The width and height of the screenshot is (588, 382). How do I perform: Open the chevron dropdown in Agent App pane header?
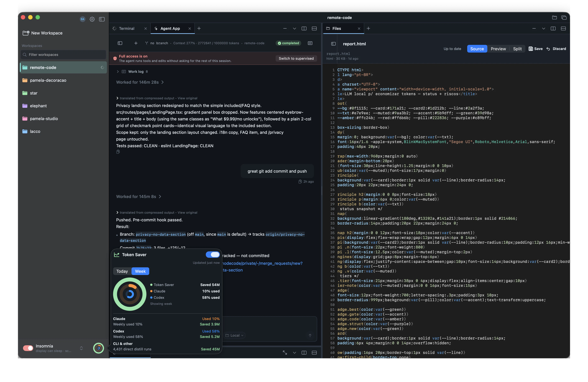pyautogui.click(x=294, y=28)
